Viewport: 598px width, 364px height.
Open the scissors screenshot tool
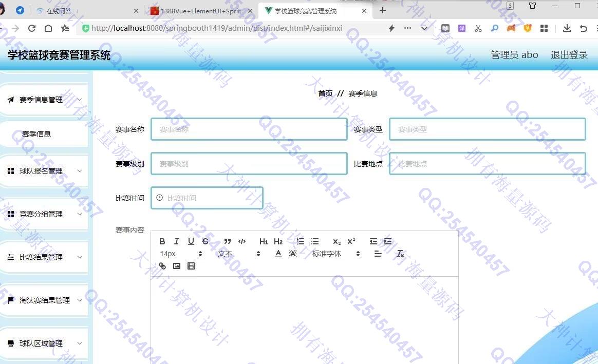pos(478,28)
